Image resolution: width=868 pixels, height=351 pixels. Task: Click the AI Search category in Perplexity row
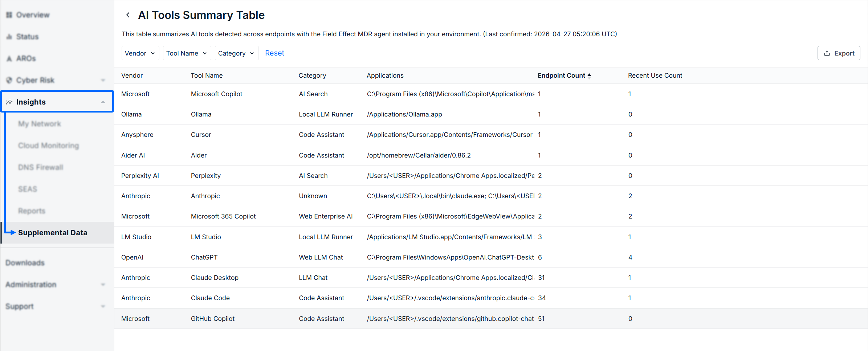[x=313, y=176]
